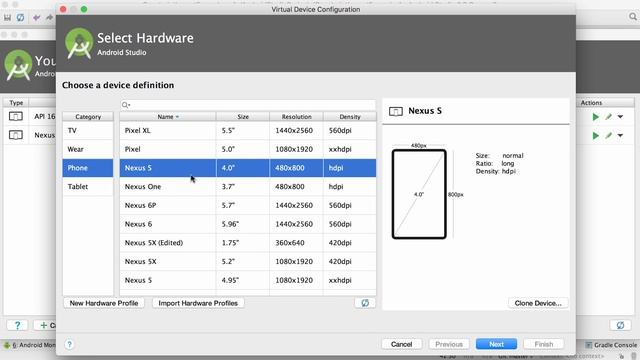Select the Nexus 6P device row

coord(248,205)
